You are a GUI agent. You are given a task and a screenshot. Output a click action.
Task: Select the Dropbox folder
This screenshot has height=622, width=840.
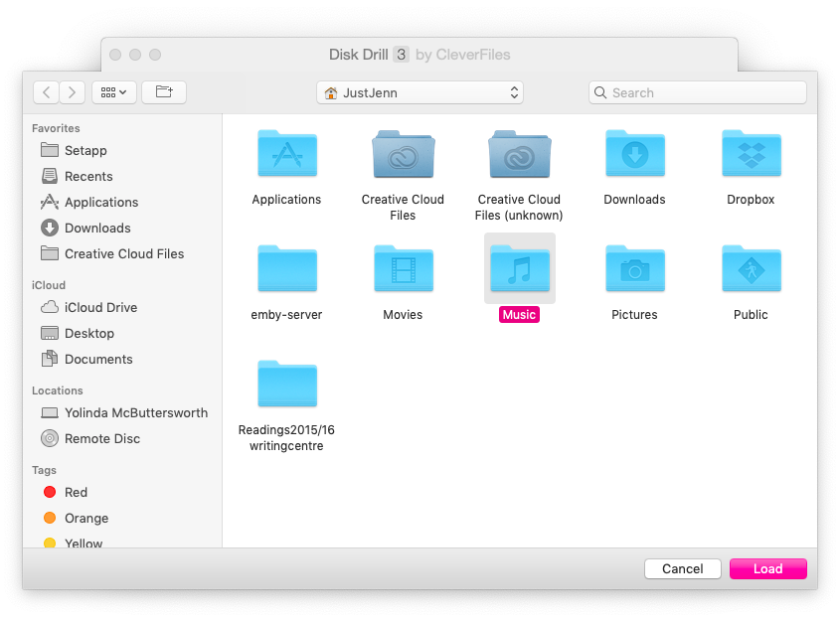pyautogui.click(x=751, y=154)
